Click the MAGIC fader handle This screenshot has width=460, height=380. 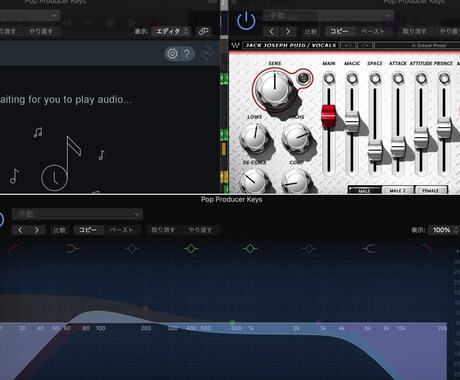[352, 122]
